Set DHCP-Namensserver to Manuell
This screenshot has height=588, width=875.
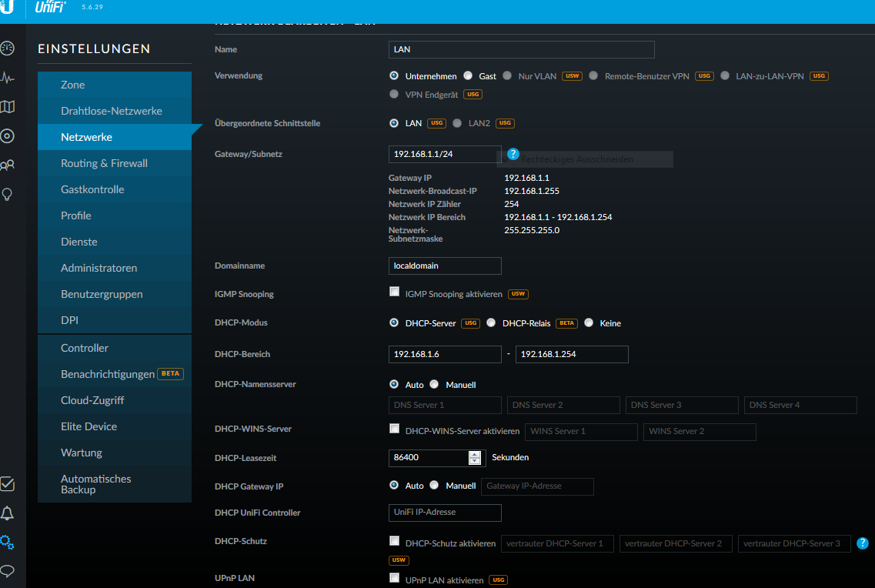pos(434,384)
